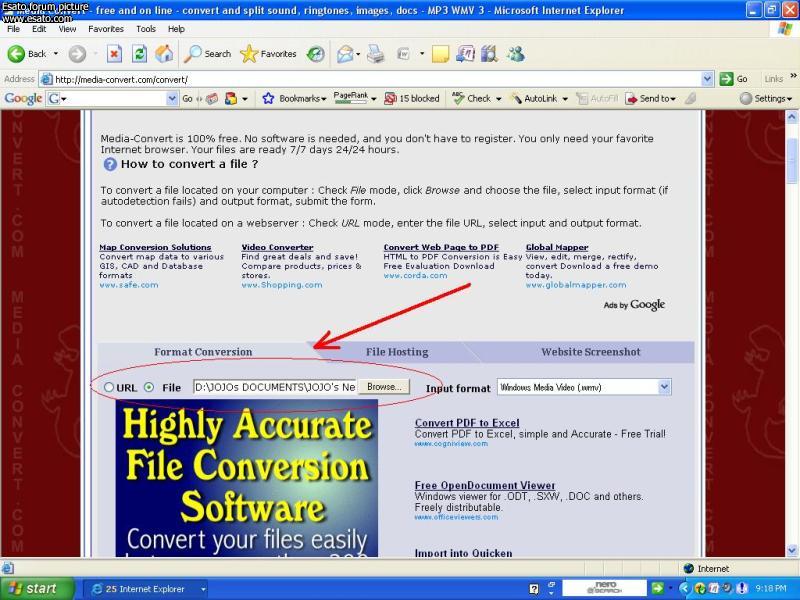Open Google toolbar Settings
800x600 pixels.
[x=766, y=98]
